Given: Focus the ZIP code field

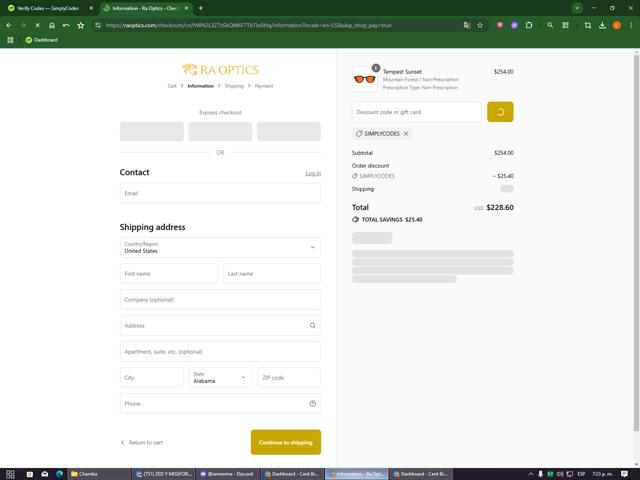Looking at the screenshot, I should tap(289, 378).
